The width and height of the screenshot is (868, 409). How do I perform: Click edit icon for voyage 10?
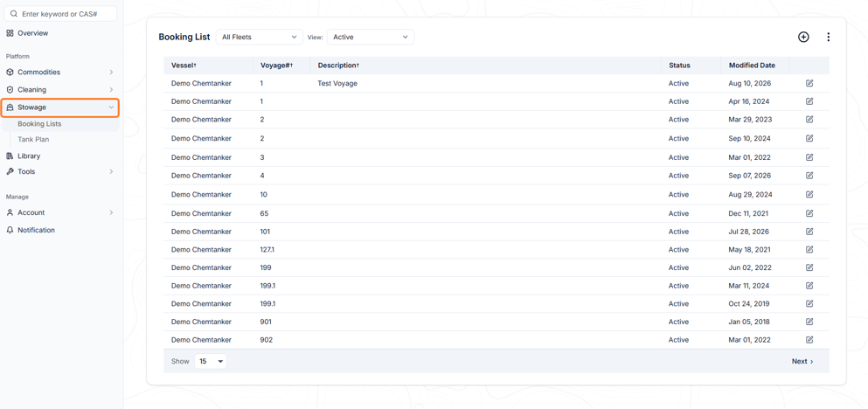(x=809, y=194)
